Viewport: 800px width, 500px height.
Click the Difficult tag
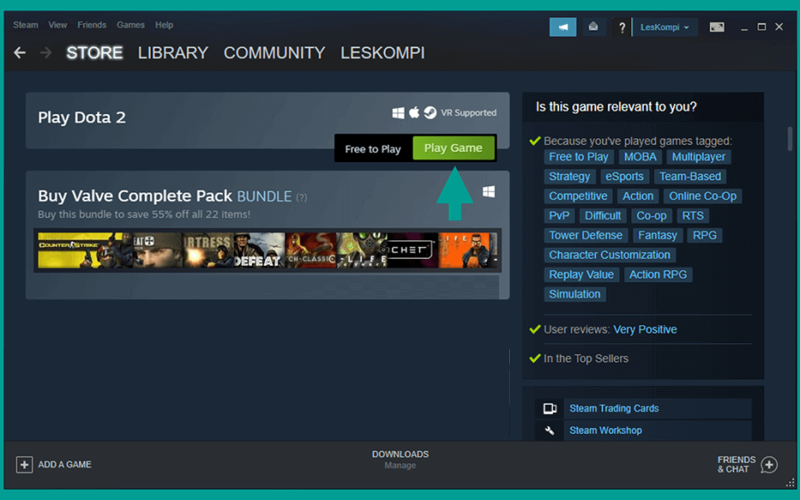603,216
